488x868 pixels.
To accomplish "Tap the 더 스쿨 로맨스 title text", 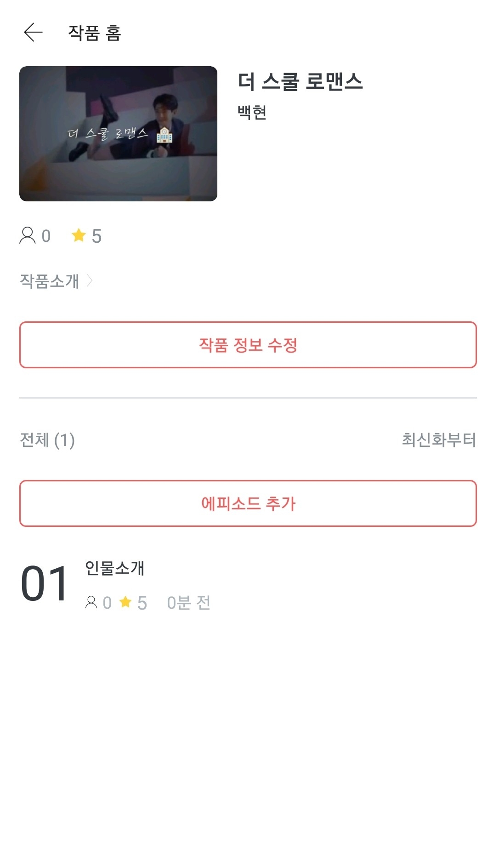I will (300, 82).
